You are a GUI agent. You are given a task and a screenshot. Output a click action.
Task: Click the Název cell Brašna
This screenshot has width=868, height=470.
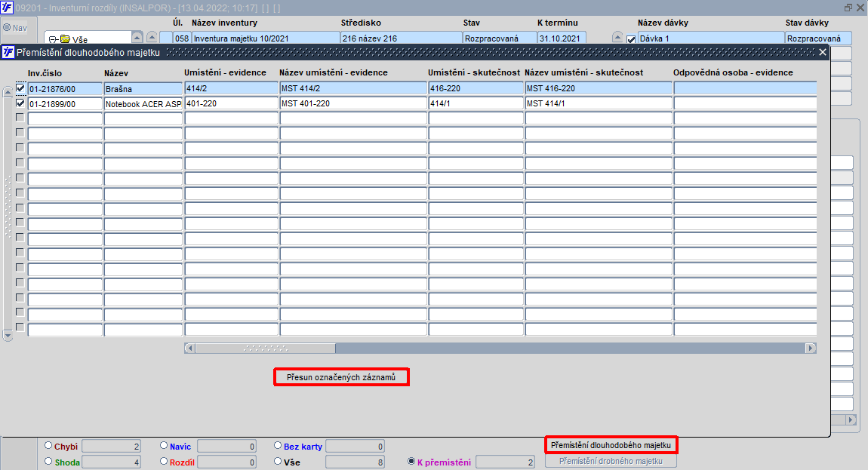143,88
